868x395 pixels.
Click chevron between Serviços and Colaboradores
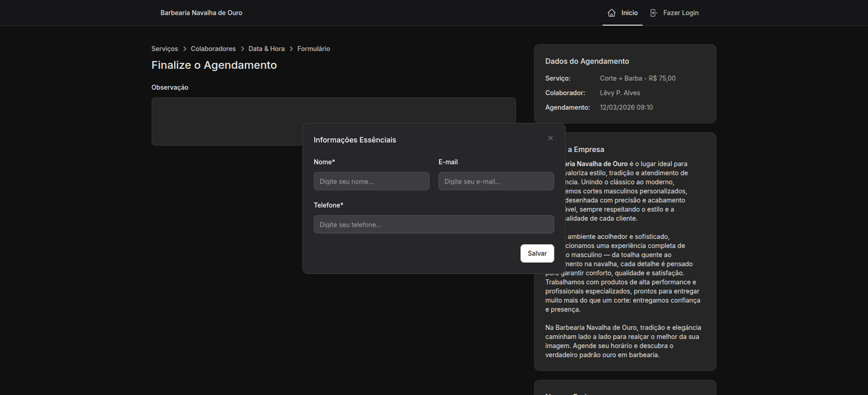(x=184, y=49)
